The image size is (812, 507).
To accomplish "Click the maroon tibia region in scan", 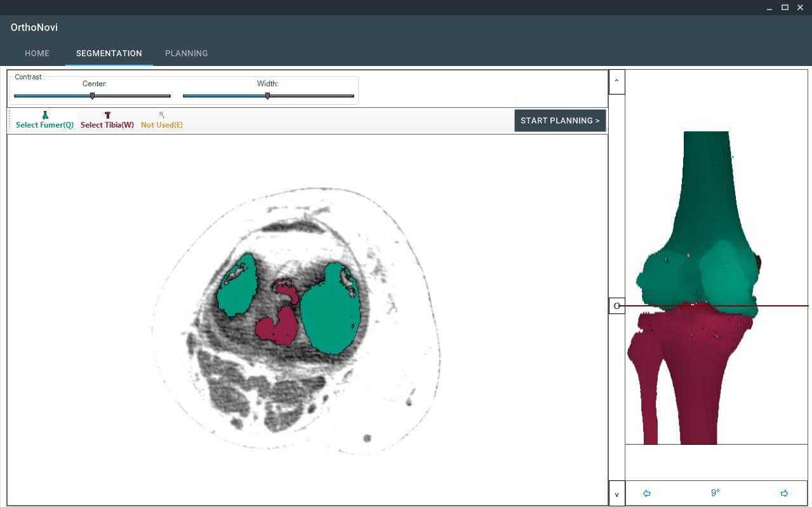I will pyautogui.click(x=278, y=326).
